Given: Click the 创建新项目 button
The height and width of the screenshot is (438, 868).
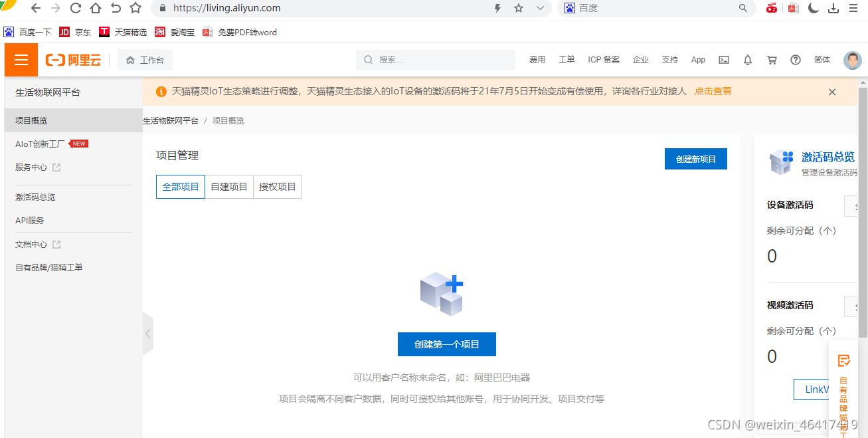Looking at the screenshot, I should click(x=696, y=159).
